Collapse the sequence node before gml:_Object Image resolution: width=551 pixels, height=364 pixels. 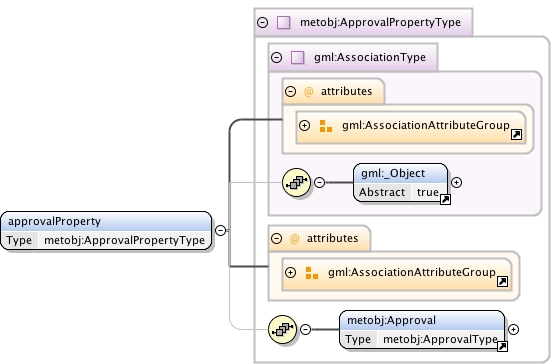319,182
